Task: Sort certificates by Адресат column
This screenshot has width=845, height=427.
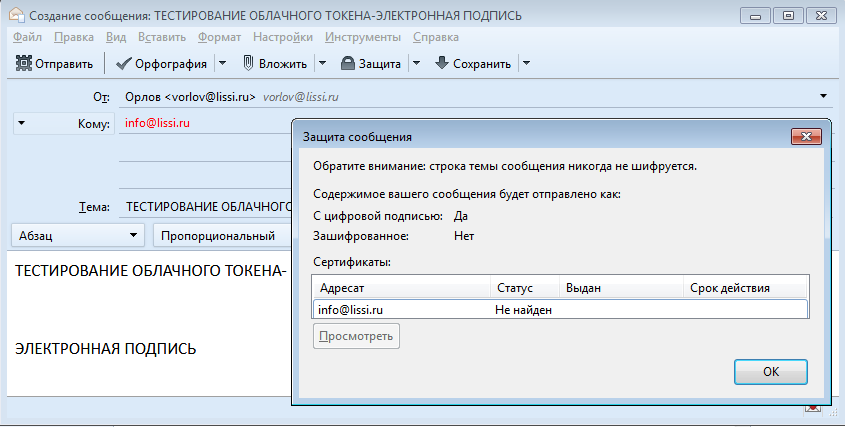Action: 401,287
